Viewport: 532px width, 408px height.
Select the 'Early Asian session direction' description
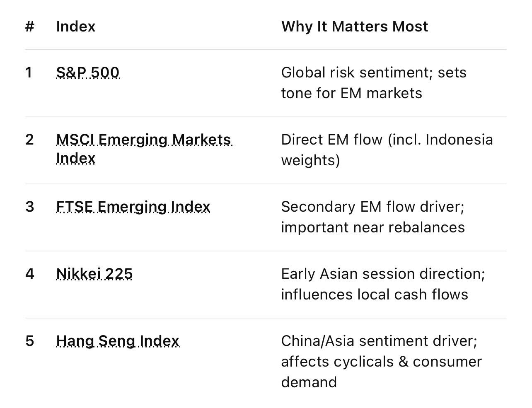382,274
